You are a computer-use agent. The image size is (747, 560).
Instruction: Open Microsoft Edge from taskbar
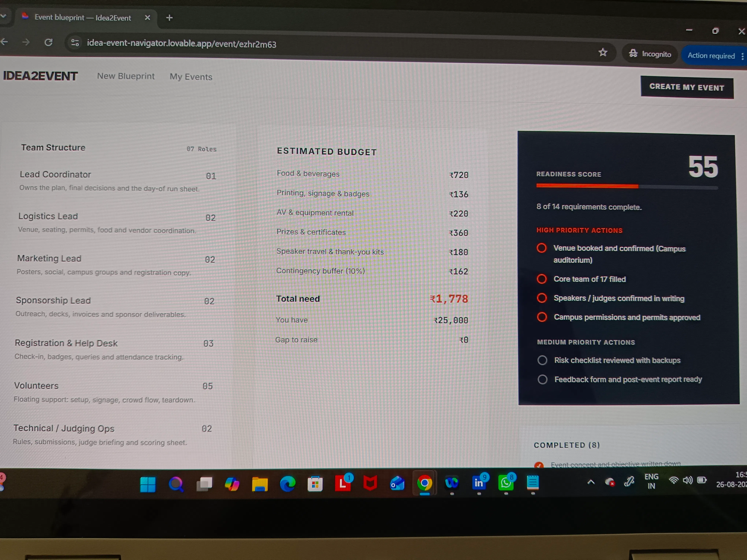(288, 484)
